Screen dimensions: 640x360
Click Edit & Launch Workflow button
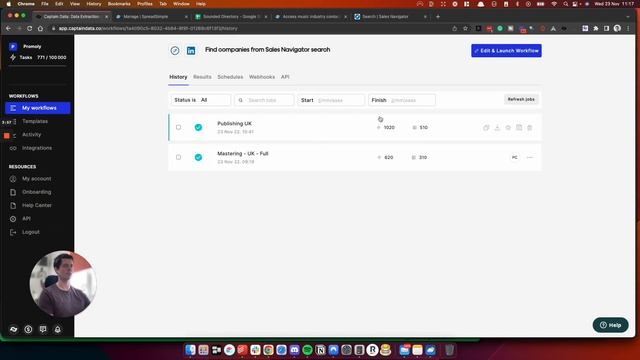[506, 51]
